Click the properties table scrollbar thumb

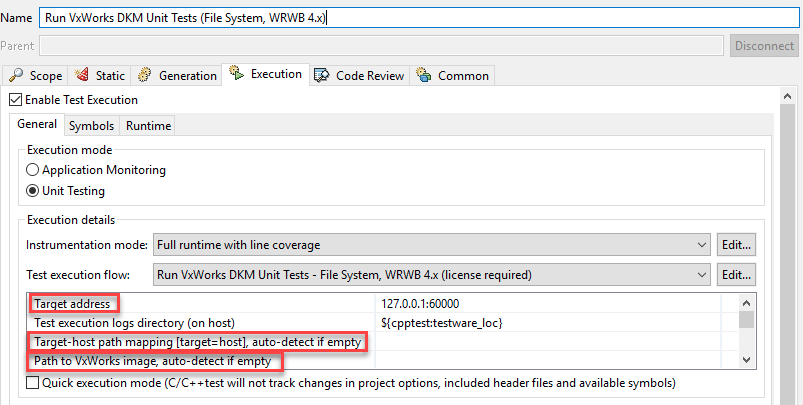click(747, 320)
